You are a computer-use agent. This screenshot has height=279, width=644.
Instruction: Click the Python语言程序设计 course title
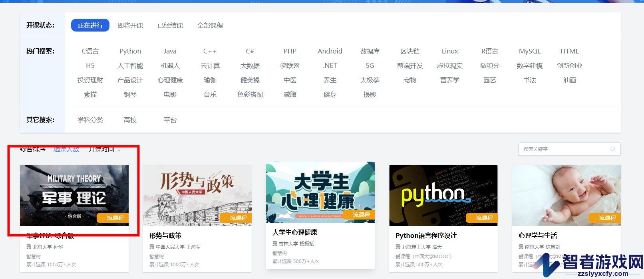click(426, 235)
